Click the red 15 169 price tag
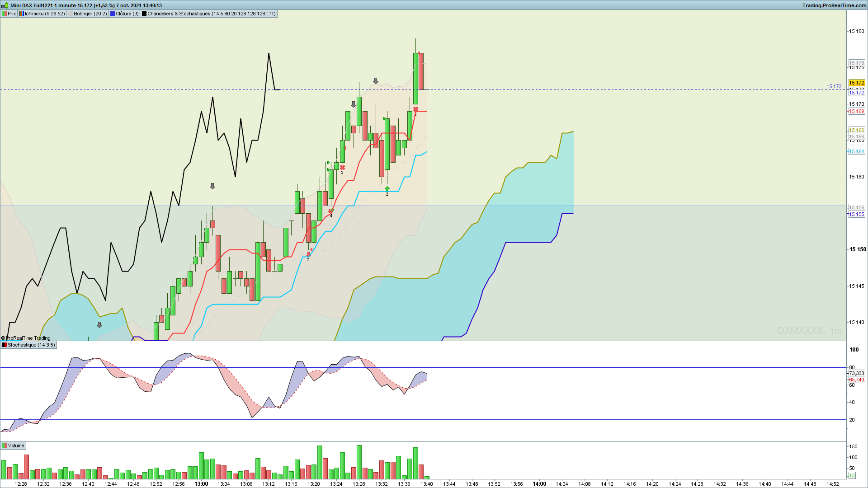The width and height of the screenshot is (868, 488). pos(856,111)
